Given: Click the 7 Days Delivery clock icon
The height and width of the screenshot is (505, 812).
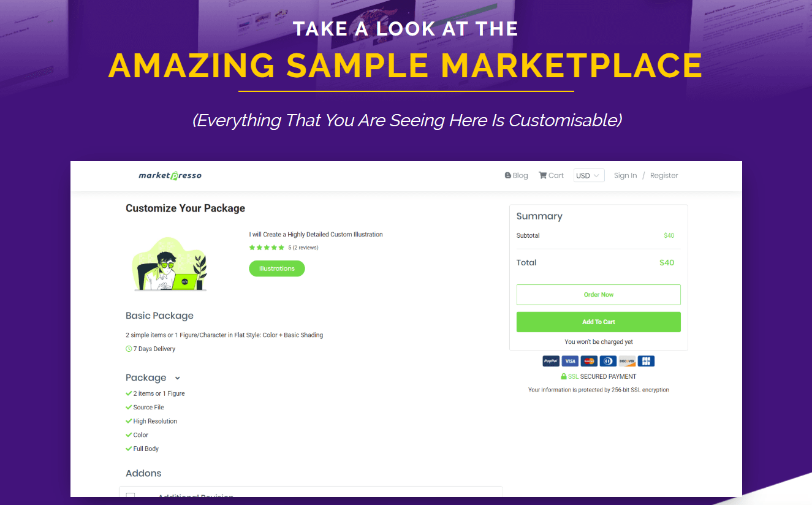Looking at the screenshot, I should pyautogui.click(x=127, y=348).
